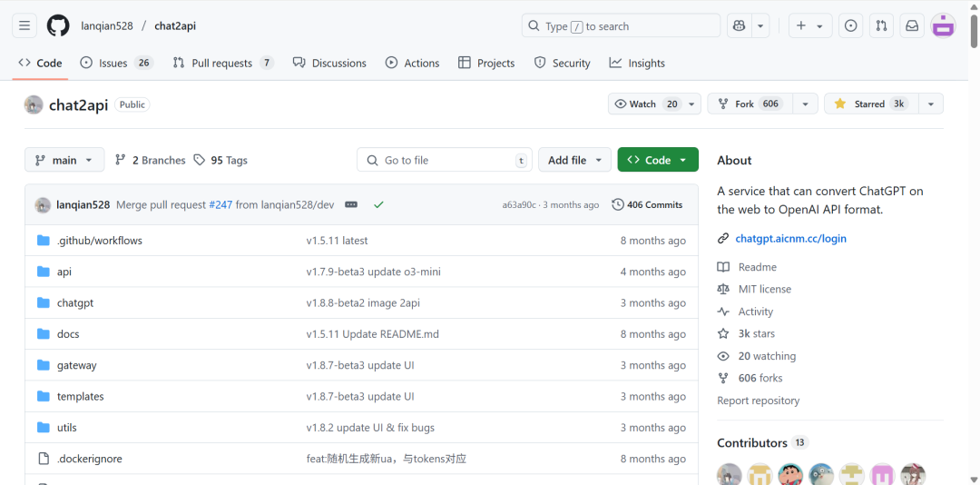The height and width of the screenshot is (485, 980).
Task: Open the pull requests header icon
Action: pyautogui.click(x=881, y=26)
